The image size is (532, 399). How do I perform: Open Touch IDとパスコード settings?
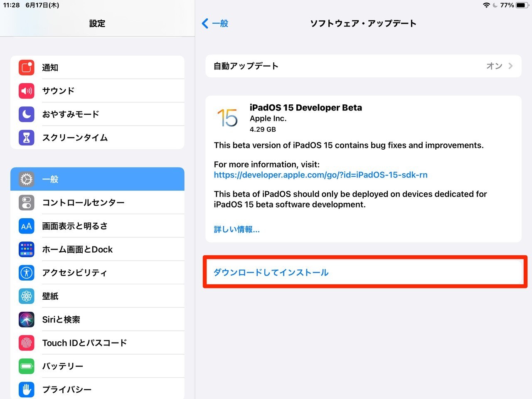[x=97, y=343]
